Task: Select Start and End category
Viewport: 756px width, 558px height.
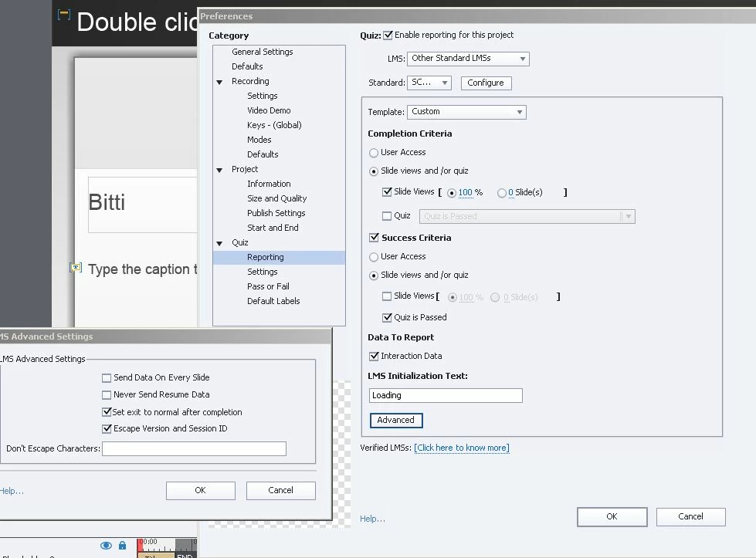Action: tap(273, 228)
